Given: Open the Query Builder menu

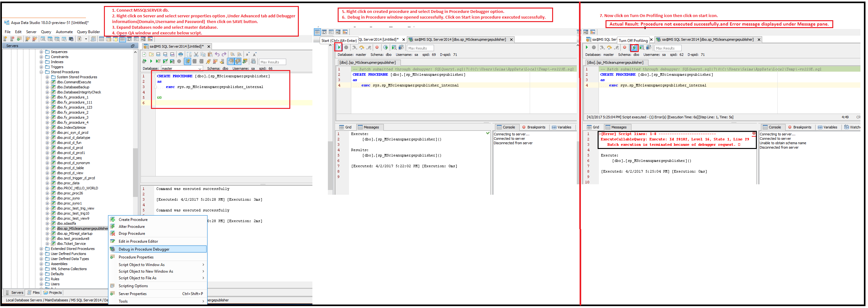Looking at the screenshot, I should click(x=89, y=32).
